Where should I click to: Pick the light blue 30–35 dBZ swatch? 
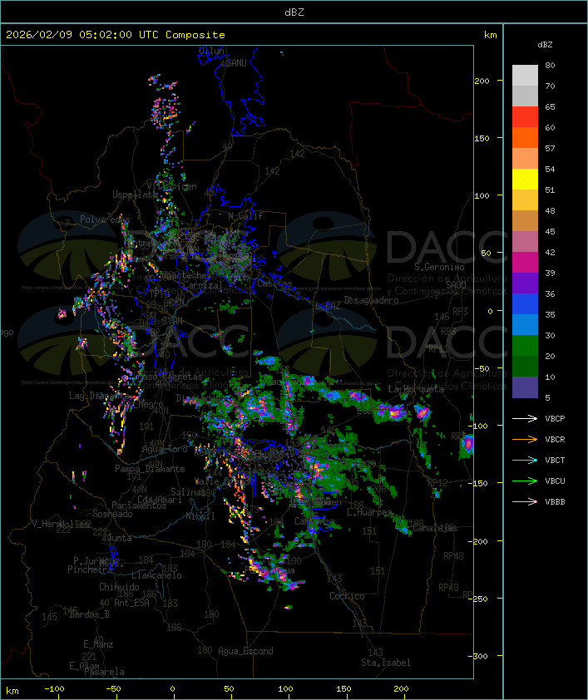click(x=525, y=324)
